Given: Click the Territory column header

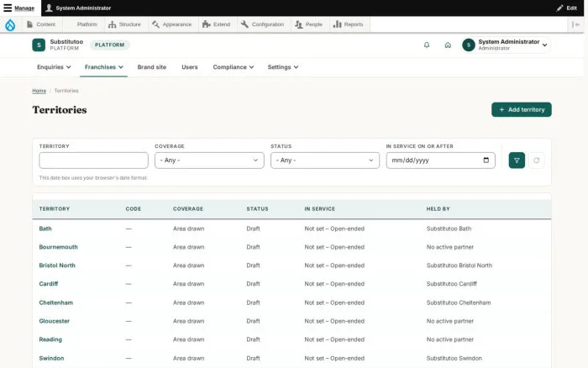Looking at the screenshot, I should pos(55,208).
